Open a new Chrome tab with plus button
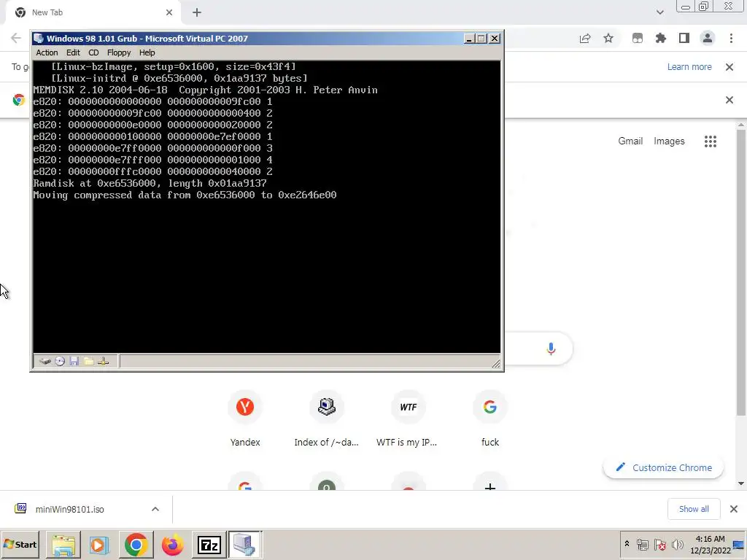The height and width of the screenshot is (560, 747). tap(197, 12)
